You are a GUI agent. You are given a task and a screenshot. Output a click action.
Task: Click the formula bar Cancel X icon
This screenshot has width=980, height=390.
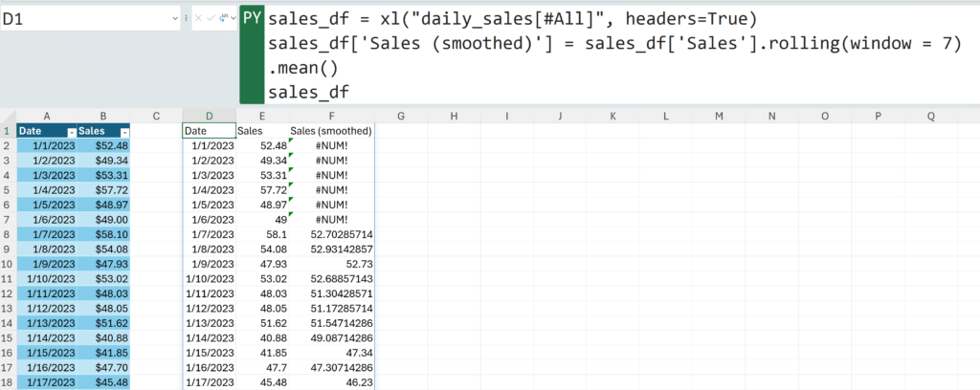[x=198, y=19]
